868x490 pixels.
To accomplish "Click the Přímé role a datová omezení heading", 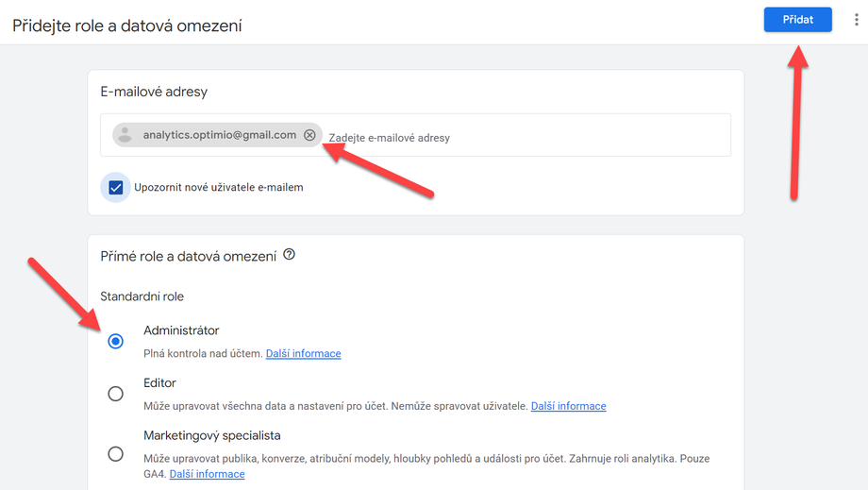I will [x=188, y=257].
